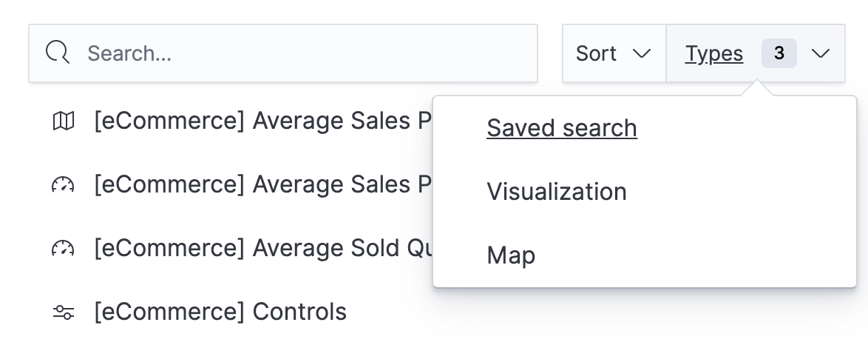Click the gauge icon beside Average Sold item

click(x=64, y=249)
